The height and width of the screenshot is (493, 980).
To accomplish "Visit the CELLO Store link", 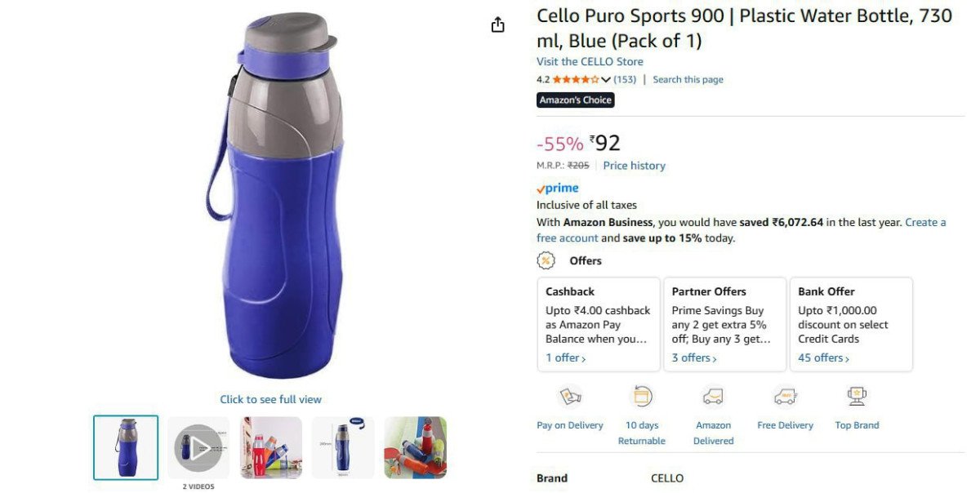I will [x=589, y=61].
